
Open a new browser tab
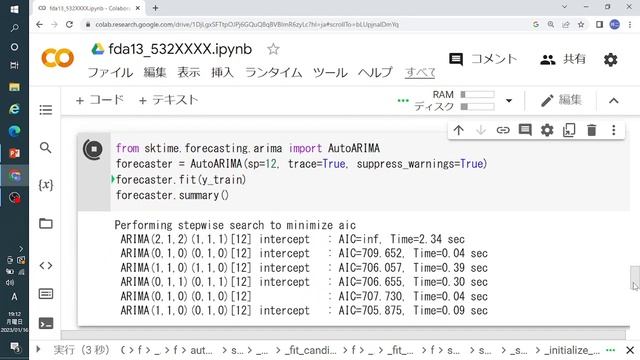click(x=155, y=8)
